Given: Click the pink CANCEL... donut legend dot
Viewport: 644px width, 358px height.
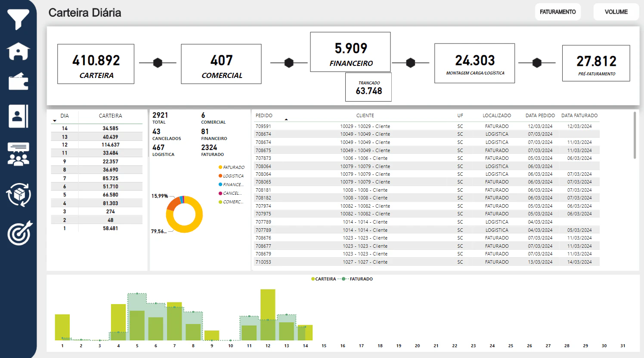Looking at the screenshot, I should coord(220,193).
